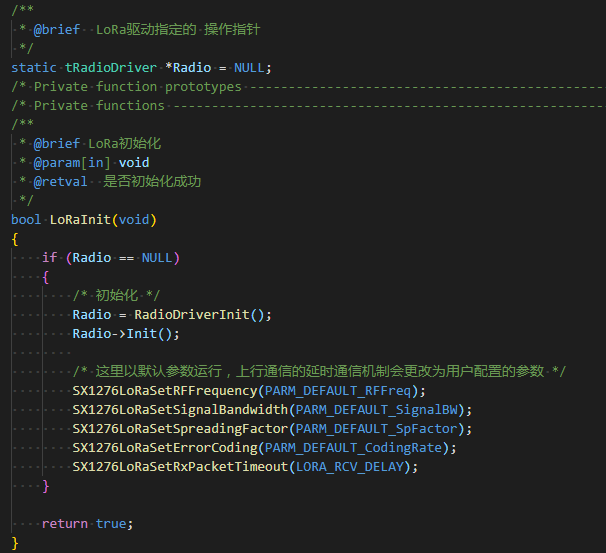
Task: Click the @retval doc tag
Action: (60, 182)
